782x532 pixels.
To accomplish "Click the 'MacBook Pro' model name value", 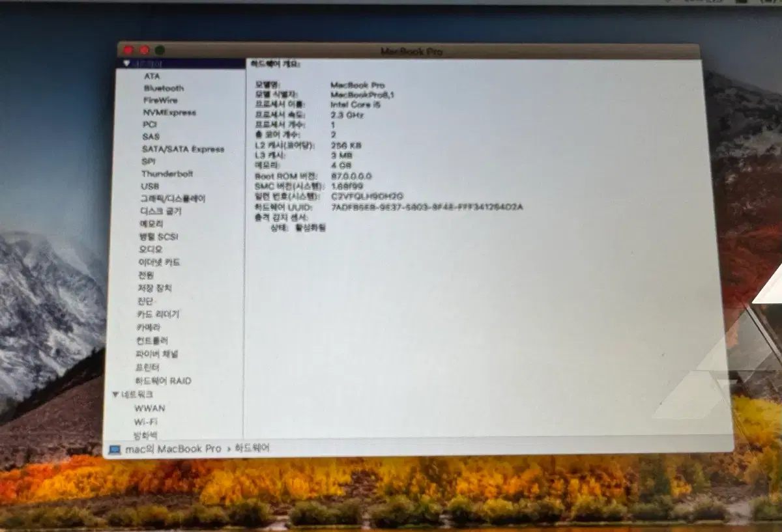I will coord(358,85).
